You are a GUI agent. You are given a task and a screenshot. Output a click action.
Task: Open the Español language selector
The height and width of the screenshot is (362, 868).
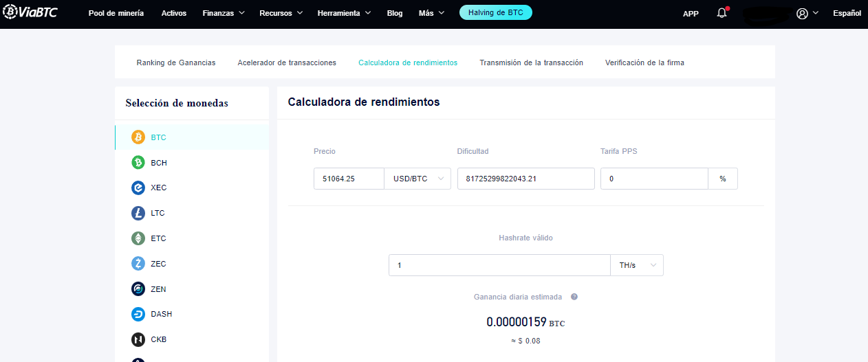(847, 13)
